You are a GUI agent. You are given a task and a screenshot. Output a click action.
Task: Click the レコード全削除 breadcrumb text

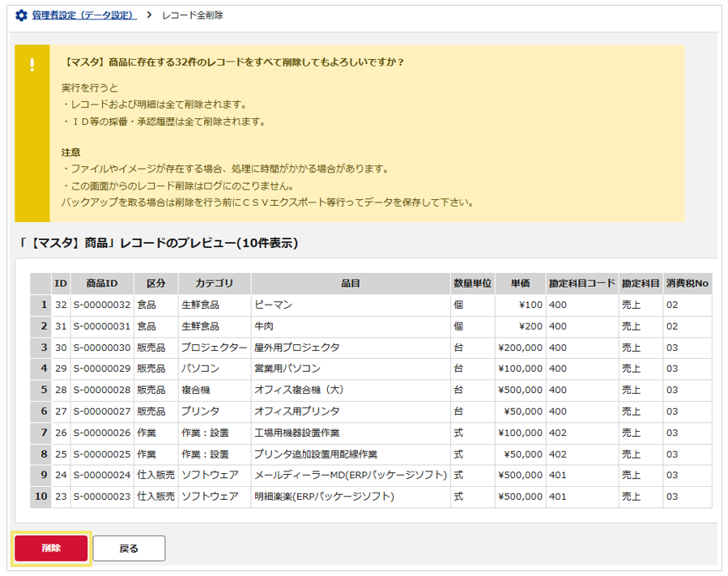[192, 15]
